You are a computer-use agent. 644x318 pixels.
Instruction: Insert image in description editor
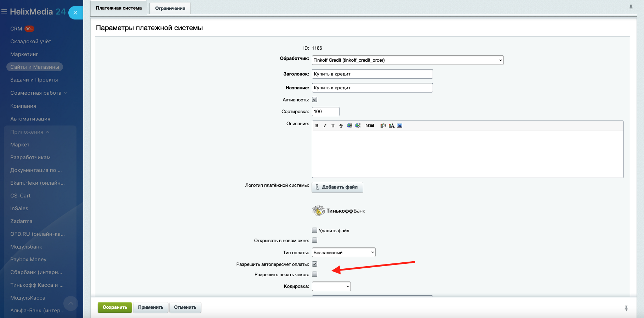400,125
